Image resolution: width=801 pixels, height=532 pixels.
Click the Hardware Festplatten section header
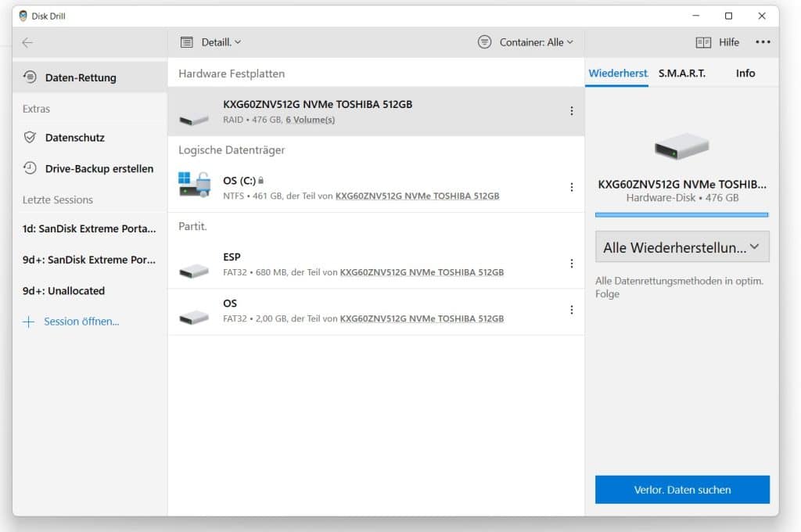coord(232,74)
